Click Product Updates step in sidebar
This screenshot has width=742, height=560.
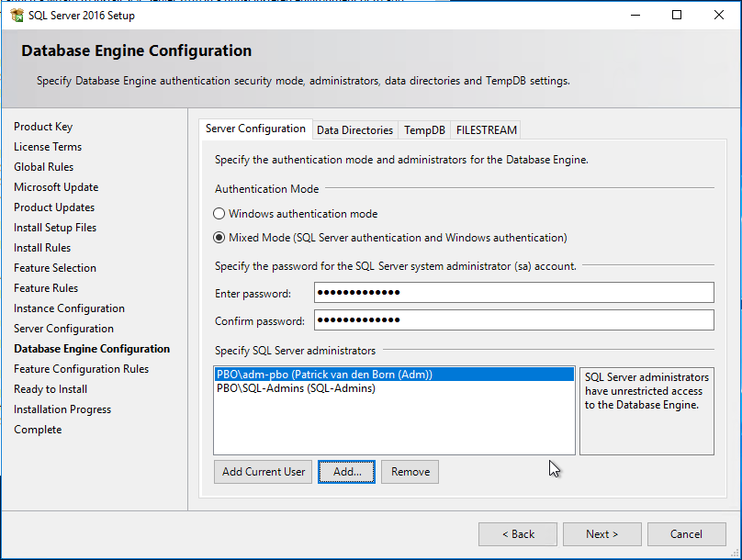(54, 207)
